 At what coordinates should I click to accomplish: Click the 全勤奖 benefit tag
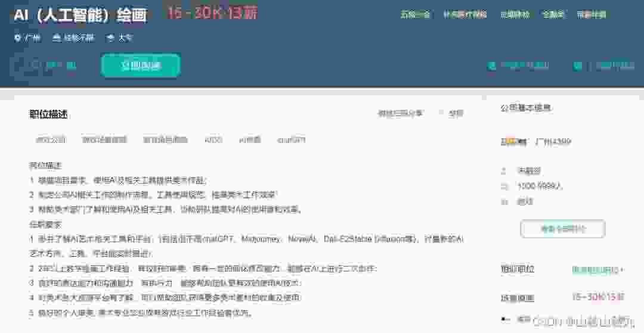[553, 15]
